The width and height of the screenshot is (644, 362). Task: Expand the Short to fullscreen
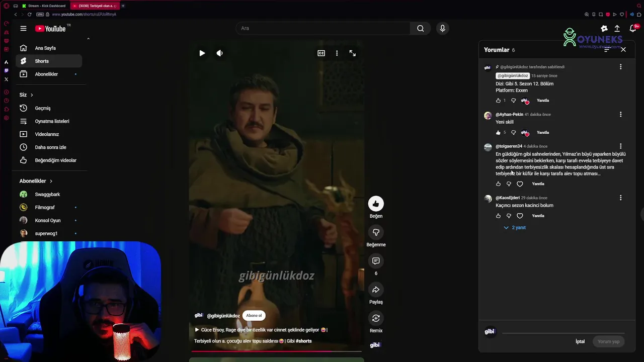353,53
